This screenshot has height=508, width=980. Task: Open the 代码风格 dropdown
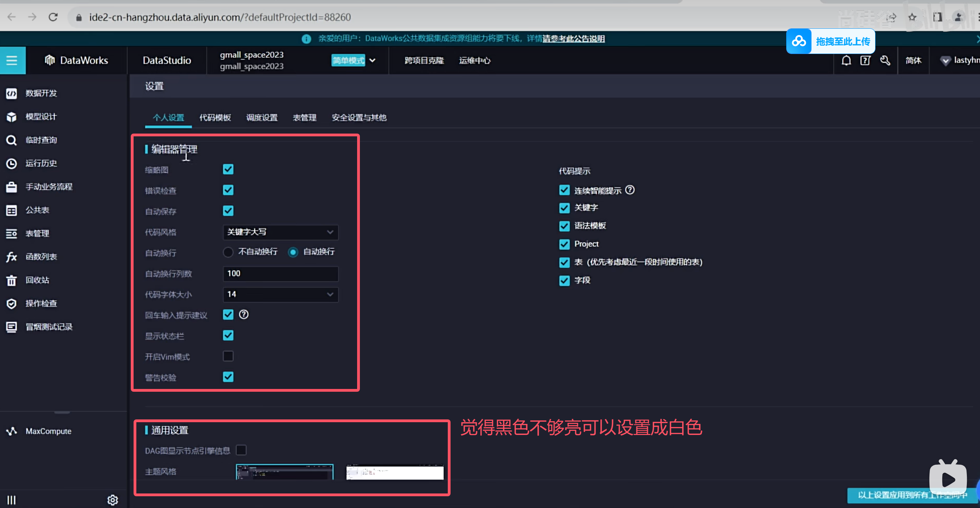tap(280, 232)
